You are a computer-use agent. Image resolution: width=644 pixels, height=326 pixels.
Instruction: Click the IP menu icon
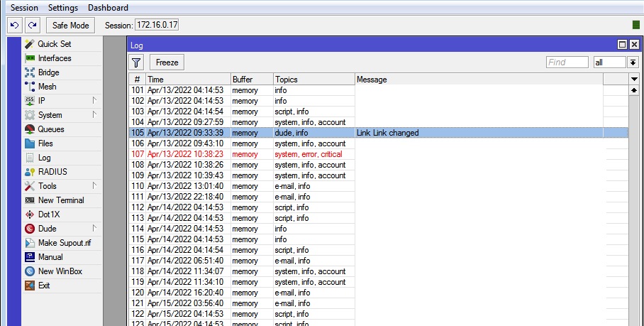tap(30, 101)
